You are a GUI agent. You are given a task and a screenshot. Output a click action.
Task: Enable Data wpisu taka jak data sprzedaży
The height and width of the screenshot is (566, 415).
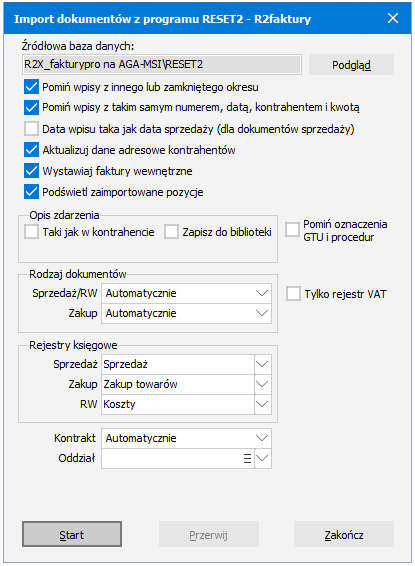31,129
